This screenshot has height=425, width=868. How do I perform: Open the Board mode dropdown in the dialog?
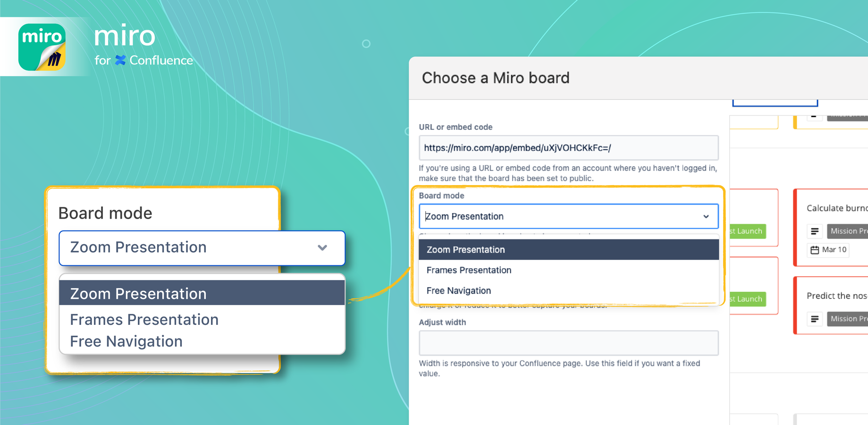coord(569,216)
